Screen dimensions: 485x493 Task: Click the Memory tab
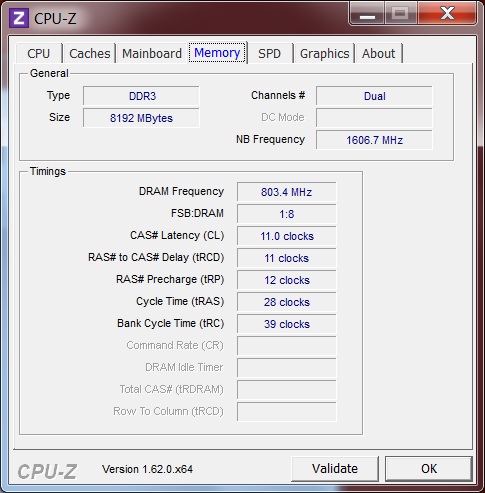[x=217, y=53]
